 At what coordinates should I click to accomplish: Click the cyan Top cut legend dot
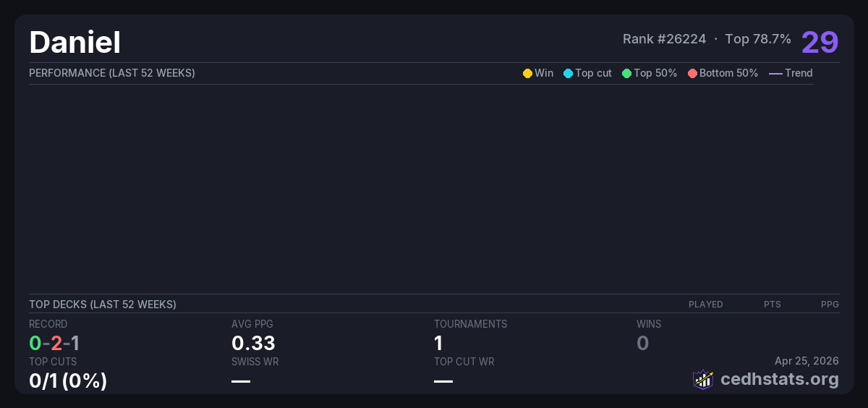(x=568, y=73)
